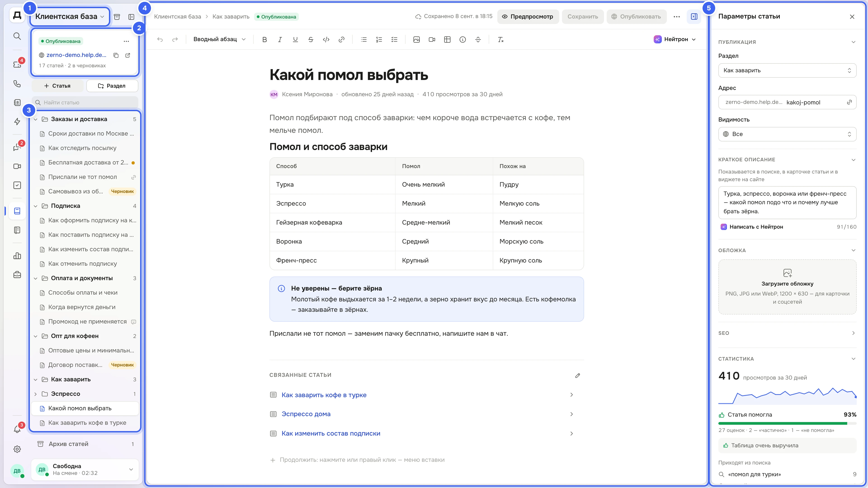868x488 pixels.
Task: Open related article Эспрессо дома
Action: [x=306, y=414]
